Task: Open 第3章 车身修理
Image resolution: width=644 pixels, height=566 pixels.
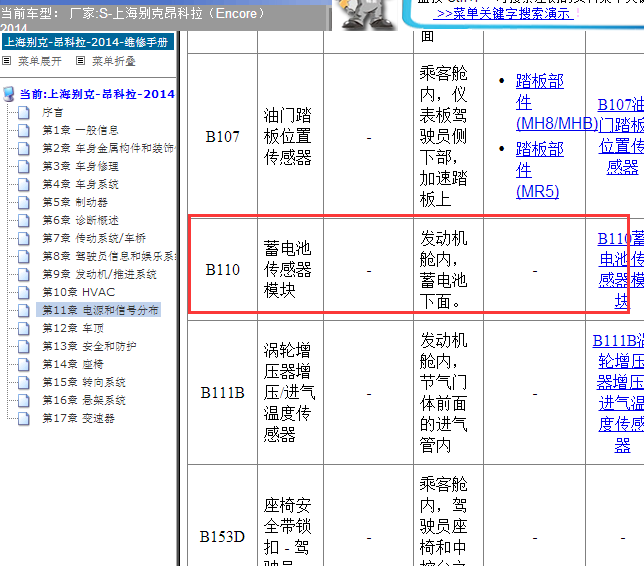Action: point(80,166)
